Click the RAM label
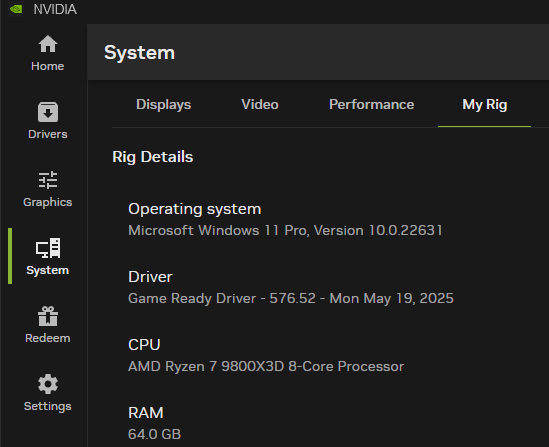549x447 pixels. 146,413
